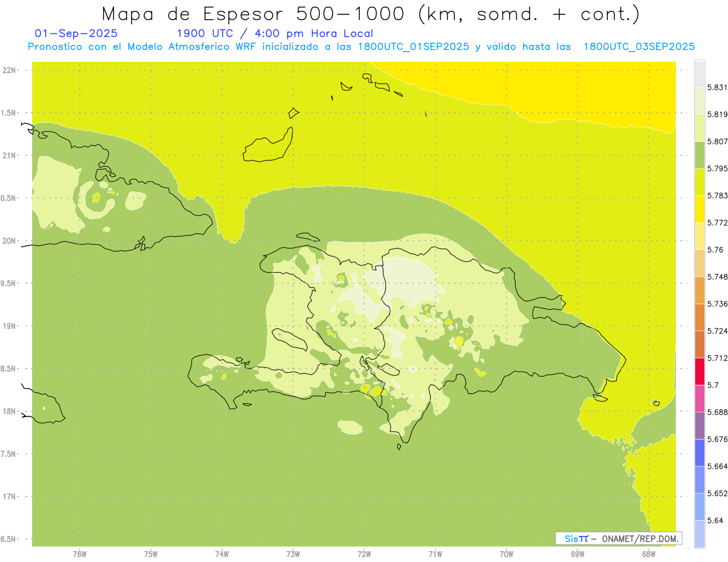Screen dimensions: 728x562
Task: Click the latitude label '21N'
Action: coord(10,155)
